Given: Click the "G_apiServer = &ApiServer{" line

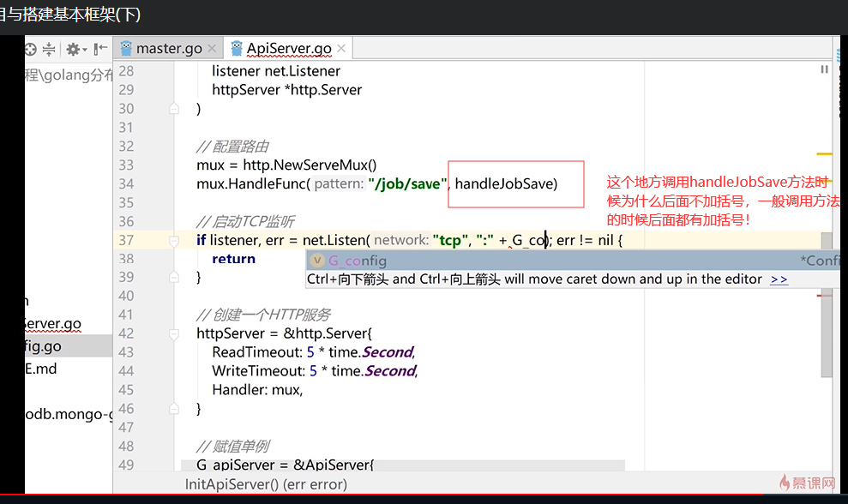Looking at the screenshot, I should (285, 465).
